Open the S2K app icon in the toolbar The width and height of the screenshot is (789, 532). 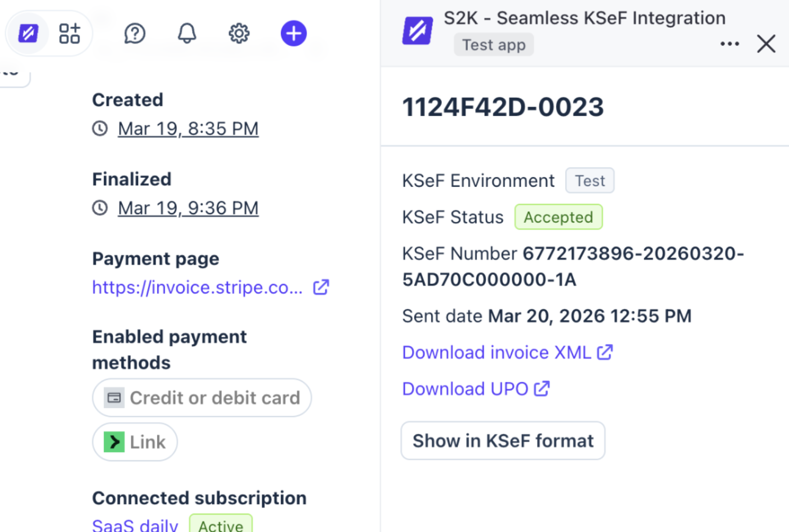(28, 33)
